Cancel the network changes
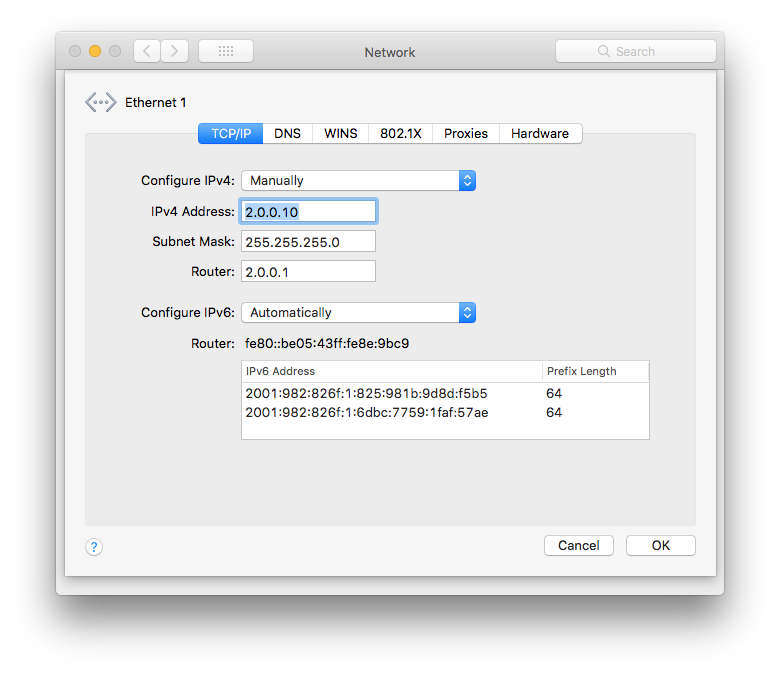Screen dimensions: 780x675 tap(579, 546)
